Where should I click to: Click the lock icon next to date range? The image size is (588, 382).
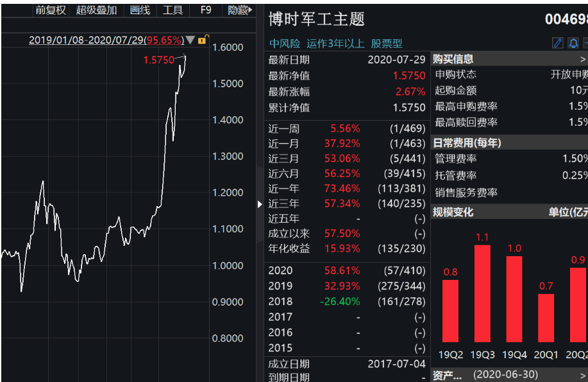coord(202,40)
